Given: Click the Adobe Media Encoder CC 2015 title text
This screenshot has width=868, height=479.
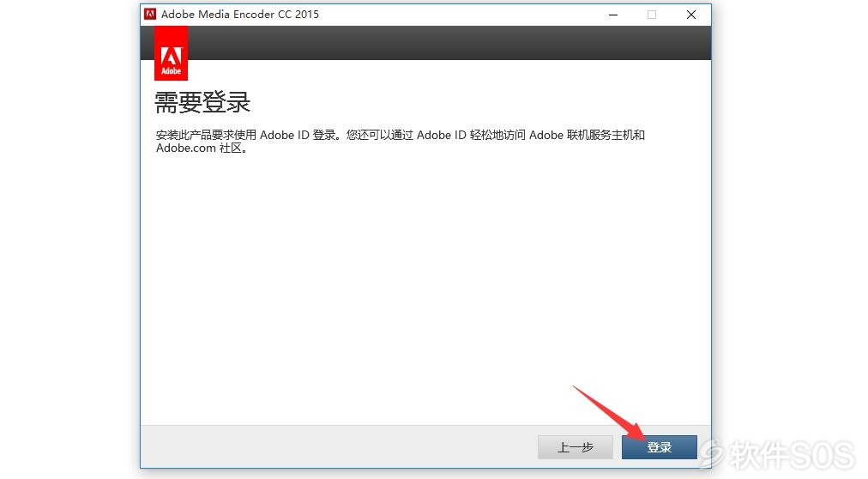Looking at the screenshot, I should point(239,15).
